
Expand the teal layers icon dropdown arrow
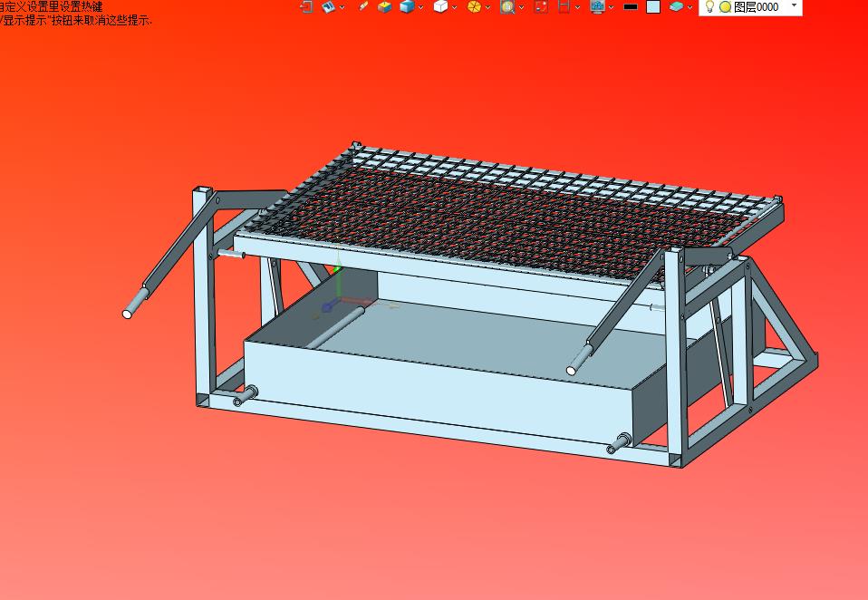[x=690, y=7]
